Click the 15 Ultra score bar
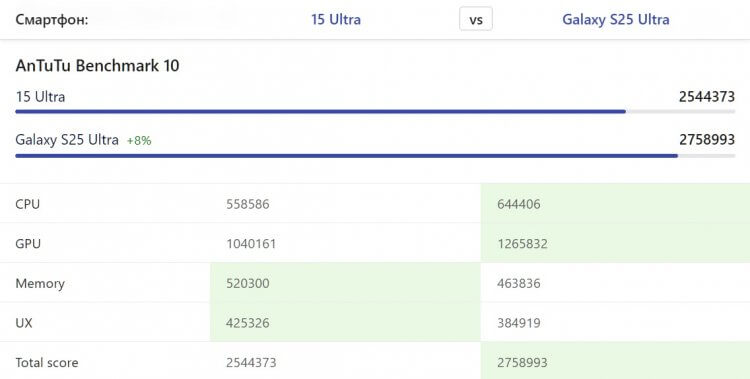The image size is (750, 379). (x=375, y=111)
